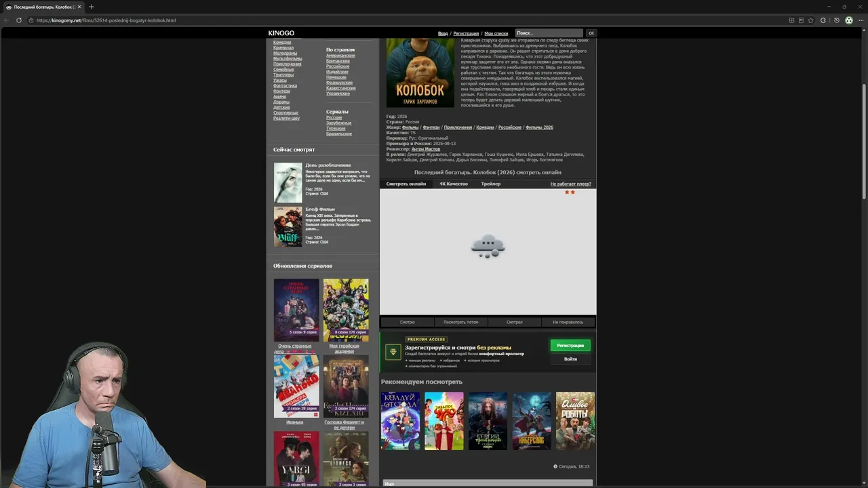Open the Американские country category
Image resolution: width=868 pixels, height=488 pixels.
tap(340, 56)
